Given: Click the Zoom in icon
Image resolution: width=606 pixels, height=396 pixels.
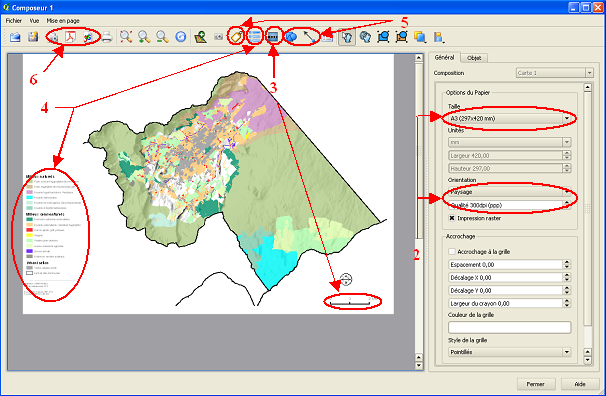Looking at the screenshot, I should (x=144, y=37).
